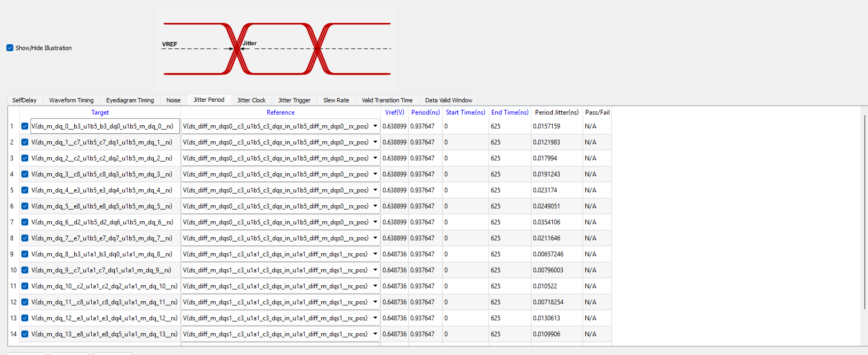The width and height of the screenshot is (868, 355).
Task: Open the Waveform Timing tab
Action: (x=71, y=100)
